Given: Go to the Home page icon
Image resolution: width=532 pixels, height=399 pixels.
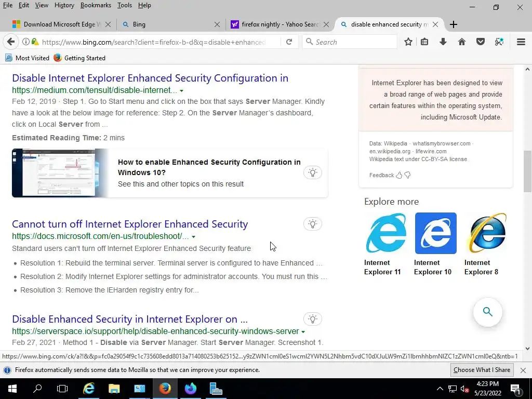Looking at the screenshot, I should 462,42.
